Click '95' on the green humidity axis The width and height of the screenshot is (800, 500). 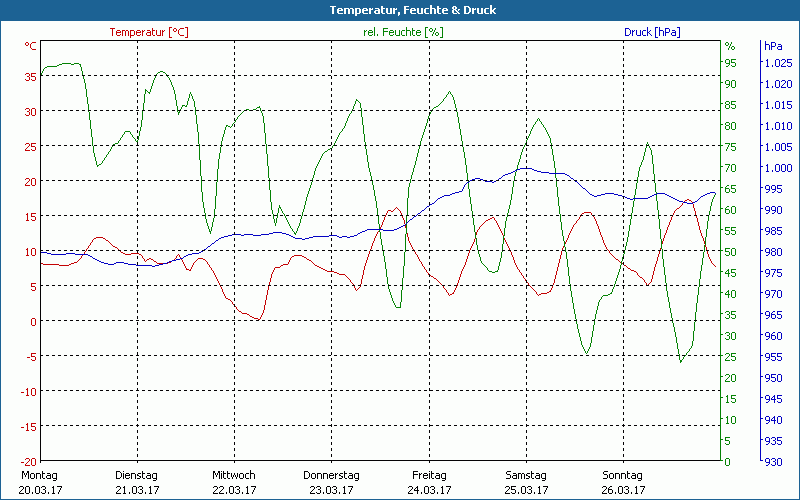731,63
